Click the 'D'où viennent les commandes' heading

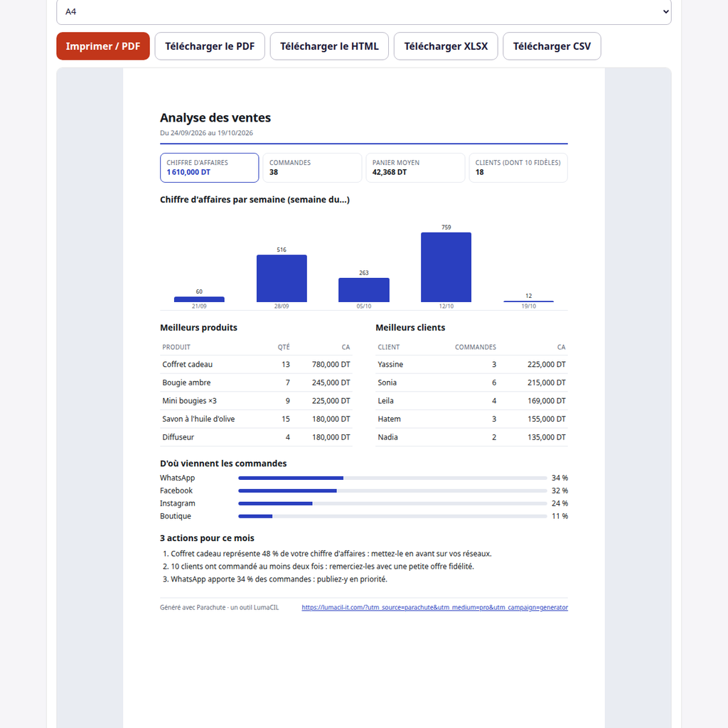(x=223, y=464)
